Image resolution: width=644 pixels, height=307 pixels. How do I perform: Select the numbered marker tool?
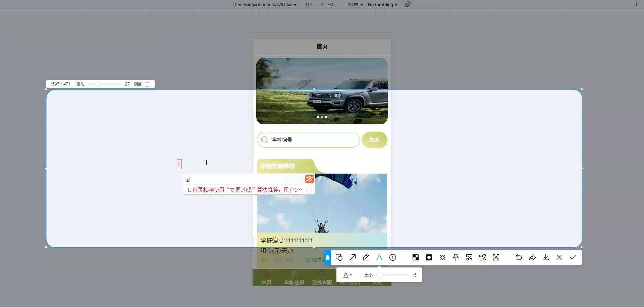(x=393, y=257)
